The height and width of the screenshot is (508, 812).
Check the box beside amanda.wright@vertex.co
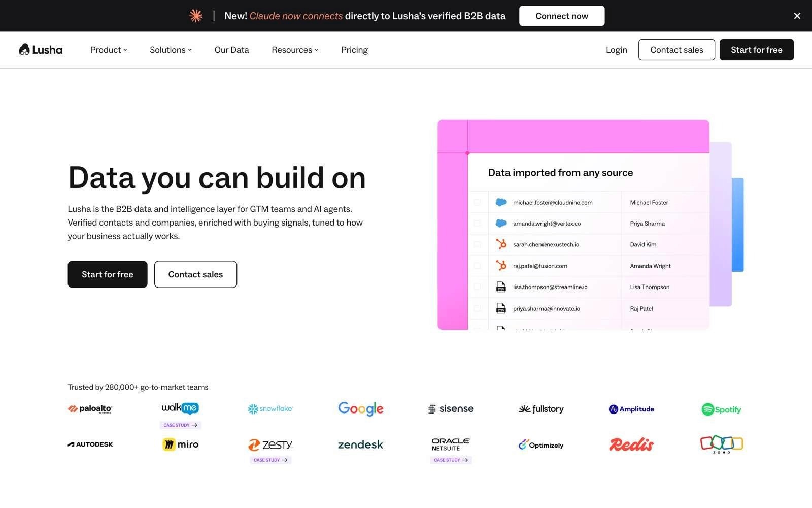(477, 224)
